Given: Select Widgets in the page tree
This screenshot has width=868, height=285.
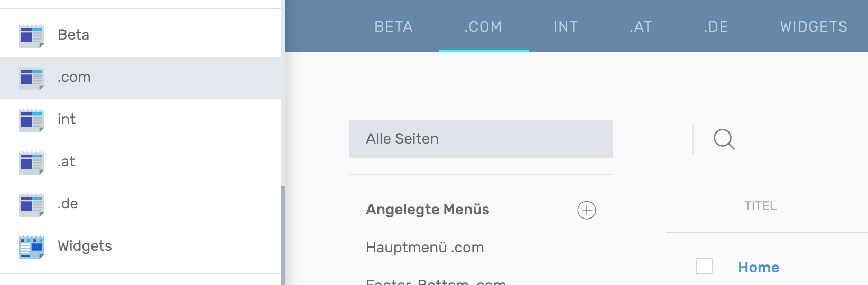Looking at the screenshot, I should coord(85,246).
